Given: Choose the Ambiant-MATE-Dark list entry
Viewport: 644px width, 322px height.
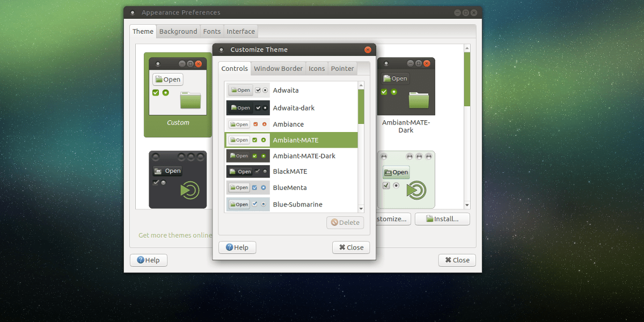Looking at the screenshot, I should coord(291,156).
